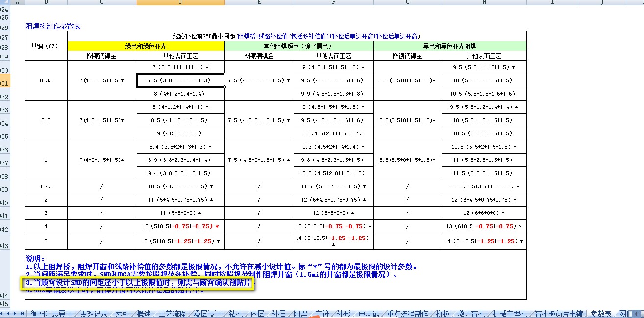The image size is (644, 318).
Task: Select column B header
Action: [46, 2]
